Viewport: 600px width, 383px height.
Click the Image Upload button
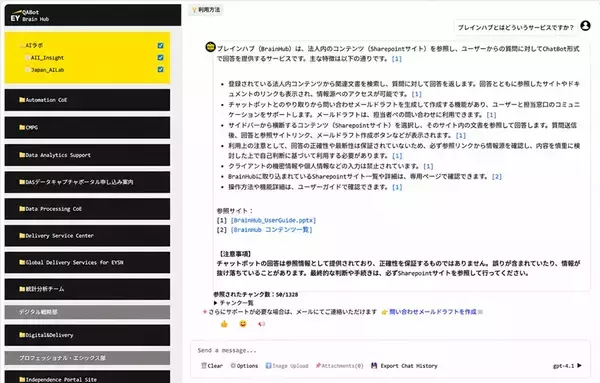coord(287,366)
